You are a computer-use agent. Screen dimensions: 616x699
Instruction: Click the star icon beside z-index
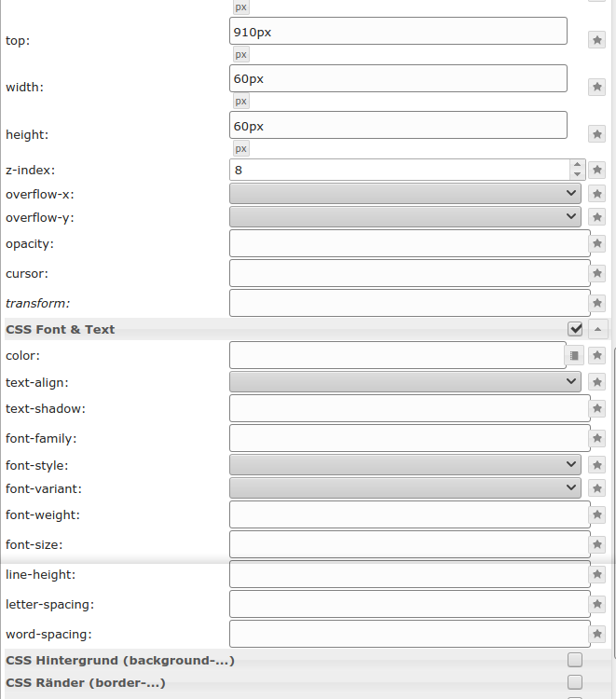point(597,170)
